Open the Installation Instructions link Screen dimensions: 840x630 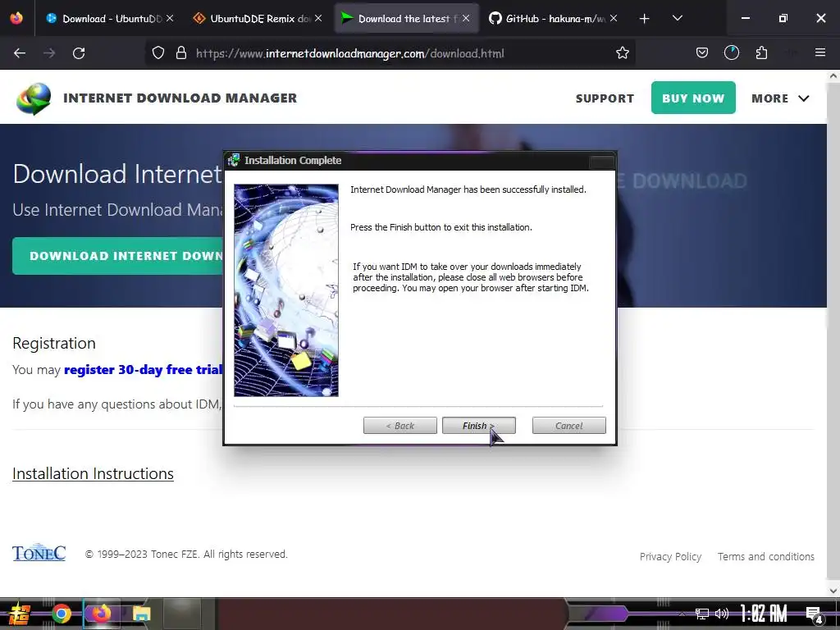click(x=93, y=473)
